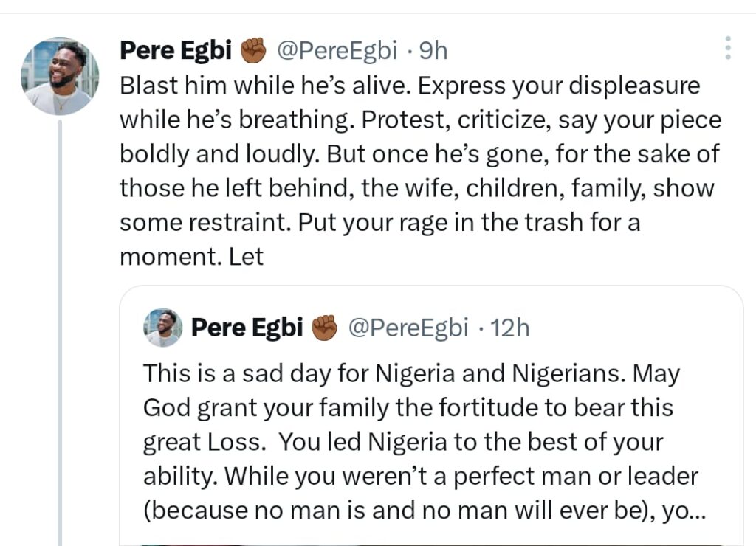Expand the main tweet cut off at 'Let'
This screenshot has width=756, height=546.
(x=247, y=258)
